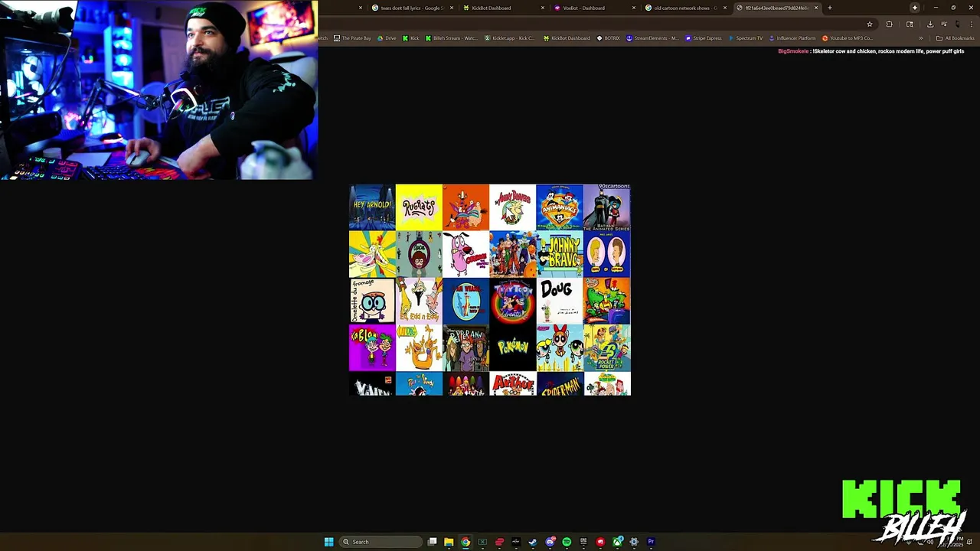Open Task View in the taskbar
This screenshot has width=980, height=551.
point(432,542)
